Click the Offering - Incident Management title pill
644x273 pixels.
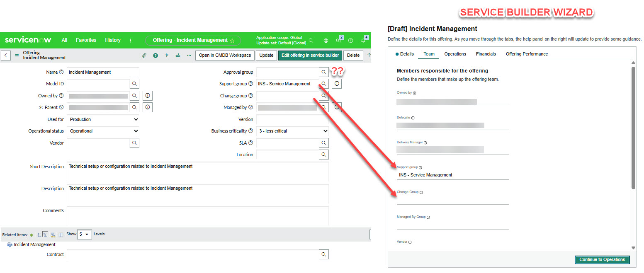[x=193, y=41]
